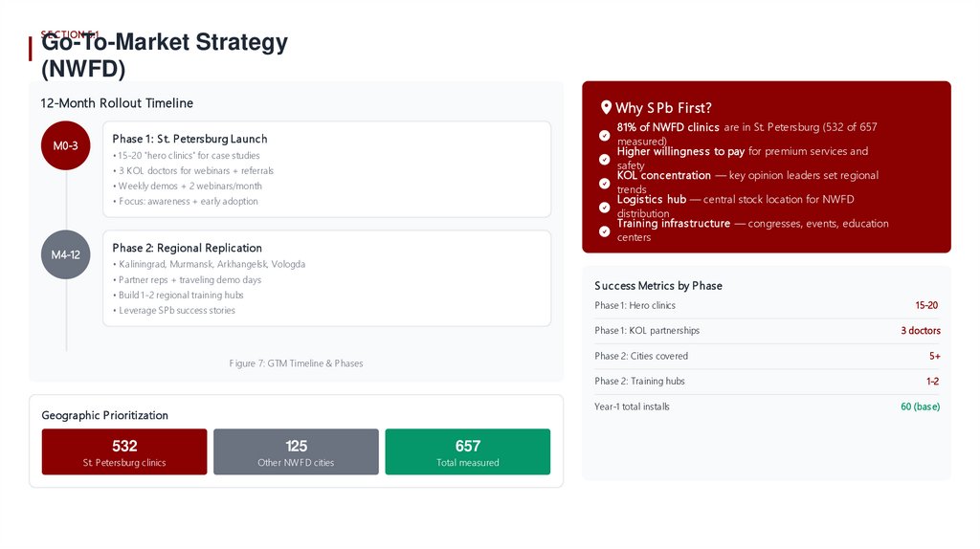Click the Go-To-Market Strategy (NWFD) title

[x=165, y=55]
